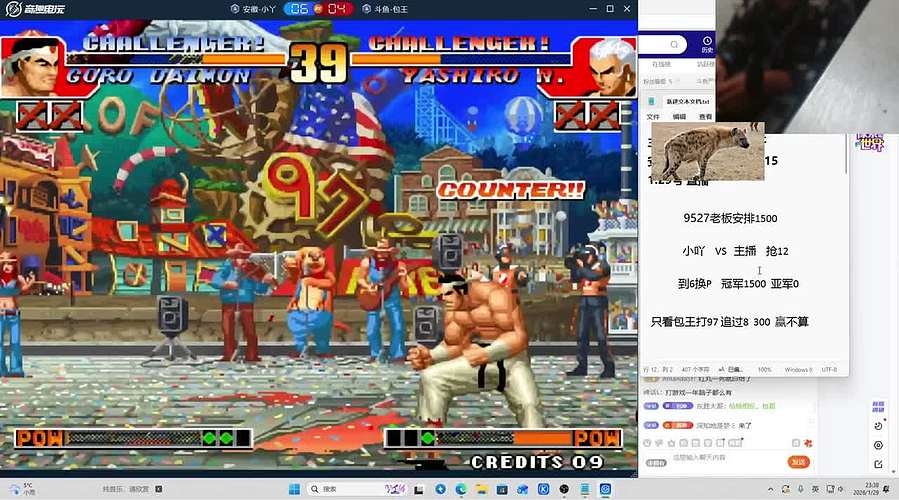
Task: Open Microsoft Edge from the taskbar
Action: point(461,489)
